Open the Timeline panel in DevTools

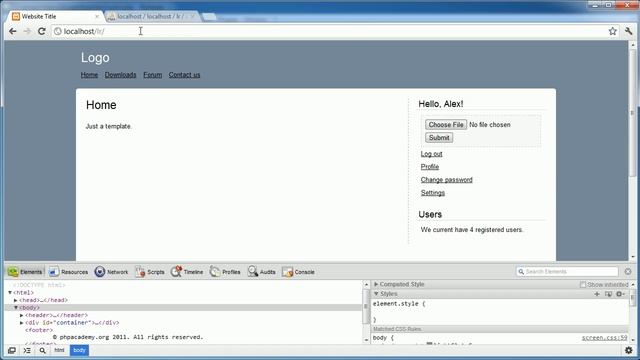[187, 272]
